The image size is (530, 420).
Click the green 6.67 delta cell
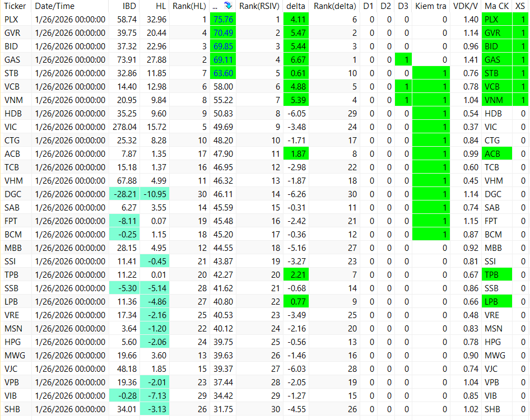click(x=296, y=60)
